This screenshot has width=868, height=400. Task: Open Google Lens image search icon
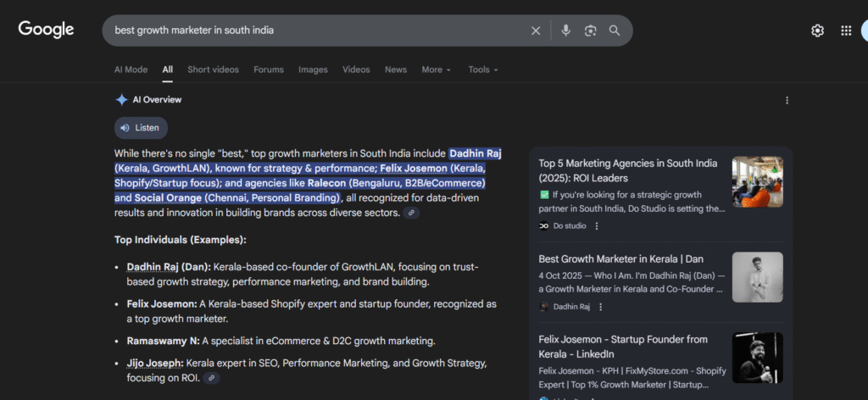pos(590,31)
